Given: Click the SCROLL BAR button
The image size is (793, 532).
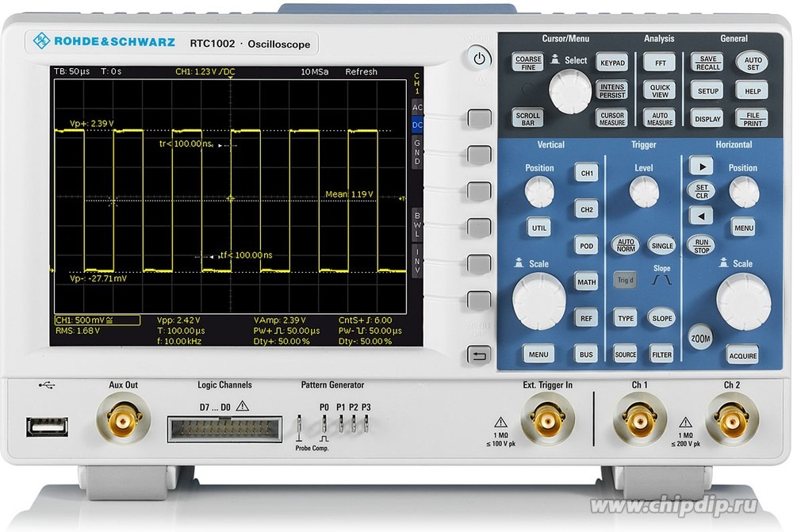Looking at the screenshot, I should pos(527,119).
